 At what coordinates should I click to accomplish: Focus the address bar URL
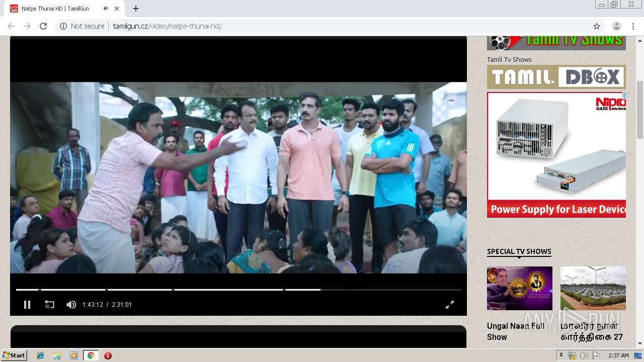point(167,26)
